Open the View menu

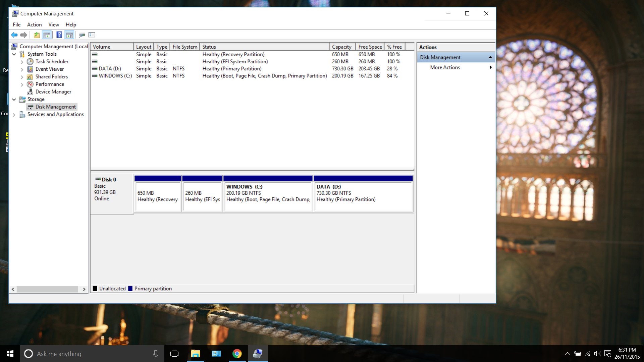pyautogui.click(x=53, y=24)
